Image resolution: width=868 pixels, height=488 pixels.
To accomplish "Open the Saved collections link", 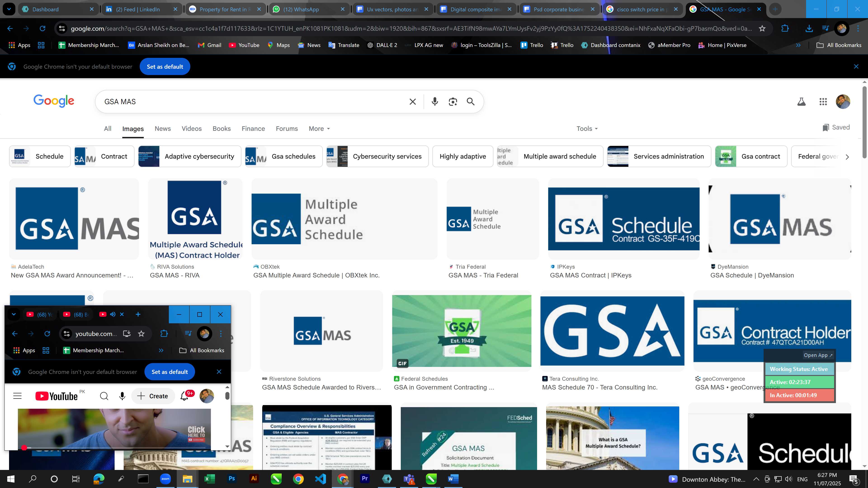I will (836, 127).
